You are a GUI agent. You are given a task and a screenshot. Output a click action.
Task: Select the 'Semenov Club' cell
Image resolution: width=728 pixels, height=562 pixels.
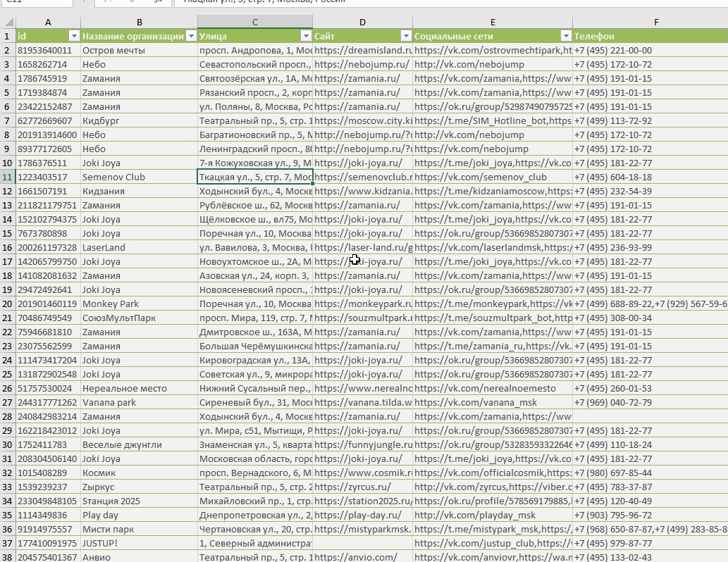click(x=140, y=177)
